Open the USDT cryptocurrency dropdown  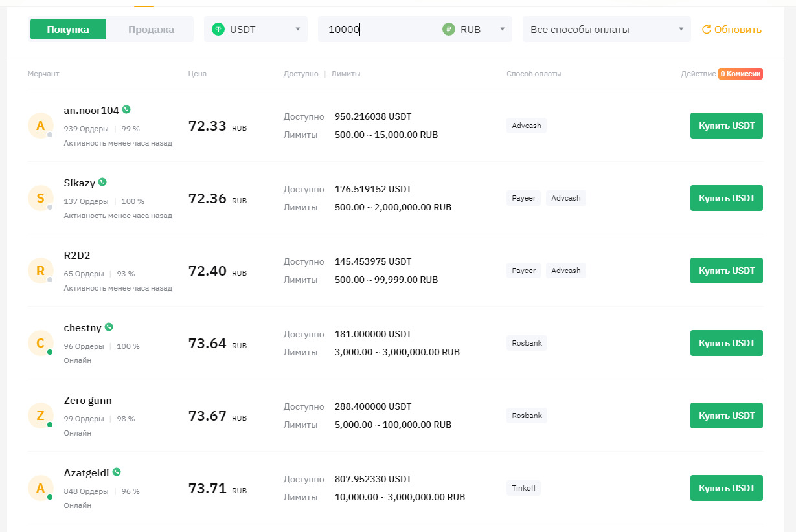(256, 29)
